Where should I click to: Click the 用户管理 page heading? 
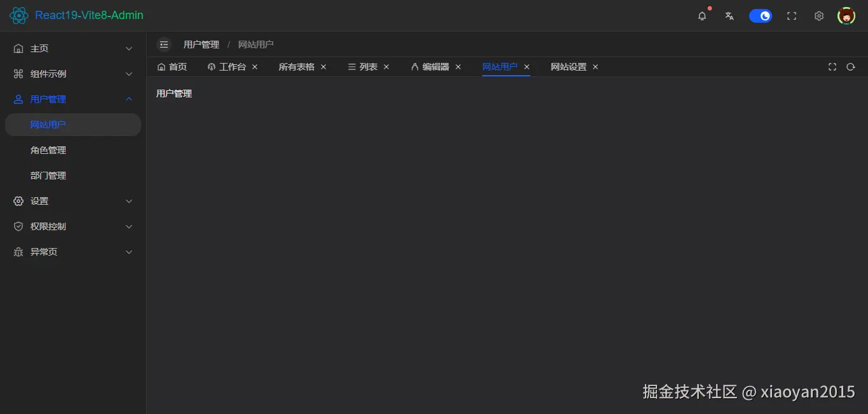click(x=174, y=93)
